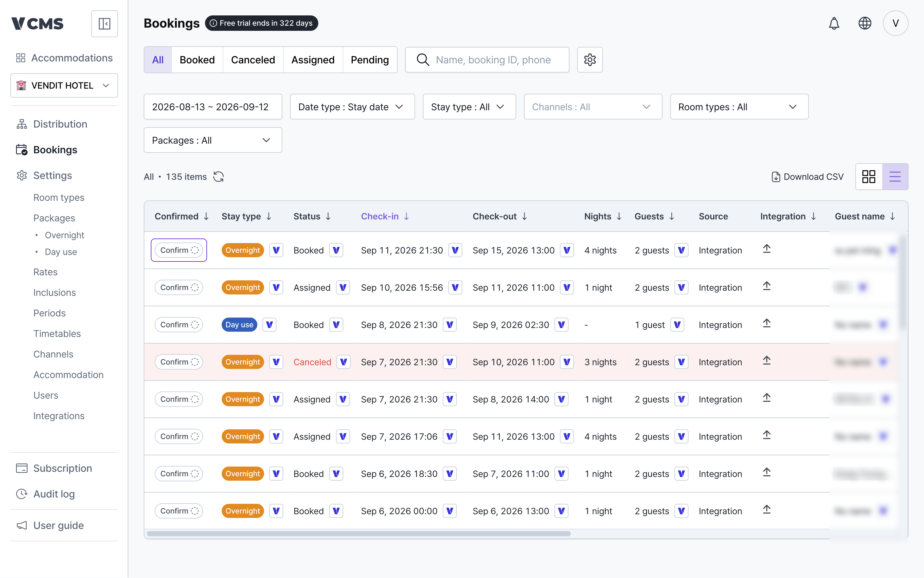Click V icon next to Assigned in Sep 10 row
Viewport: 924px width, 578px height.
343,288
